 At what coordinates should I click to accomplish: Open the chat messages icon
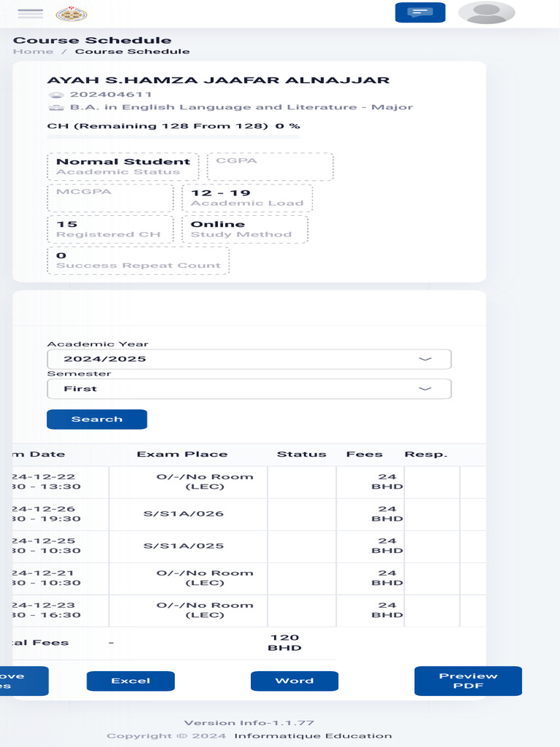click(x=420, y=12)
